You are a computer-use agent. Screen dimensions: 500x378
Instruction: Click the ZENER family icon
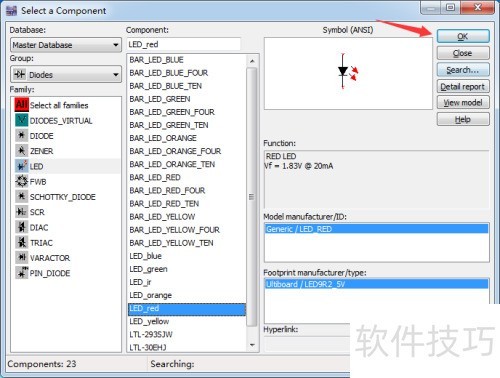click(x=22, y=151)
